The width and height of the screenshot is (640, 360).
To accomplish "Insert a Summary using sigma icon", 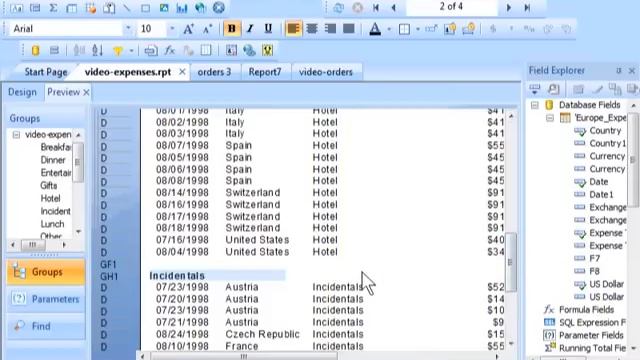I will click(53, 8).
